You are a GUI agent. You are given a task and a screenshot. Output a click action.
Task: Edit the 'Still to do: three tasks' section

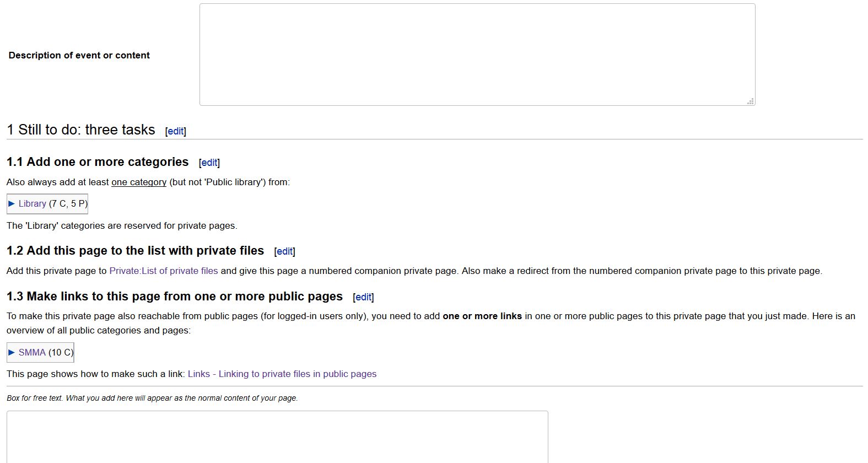(x=176, y=131)
